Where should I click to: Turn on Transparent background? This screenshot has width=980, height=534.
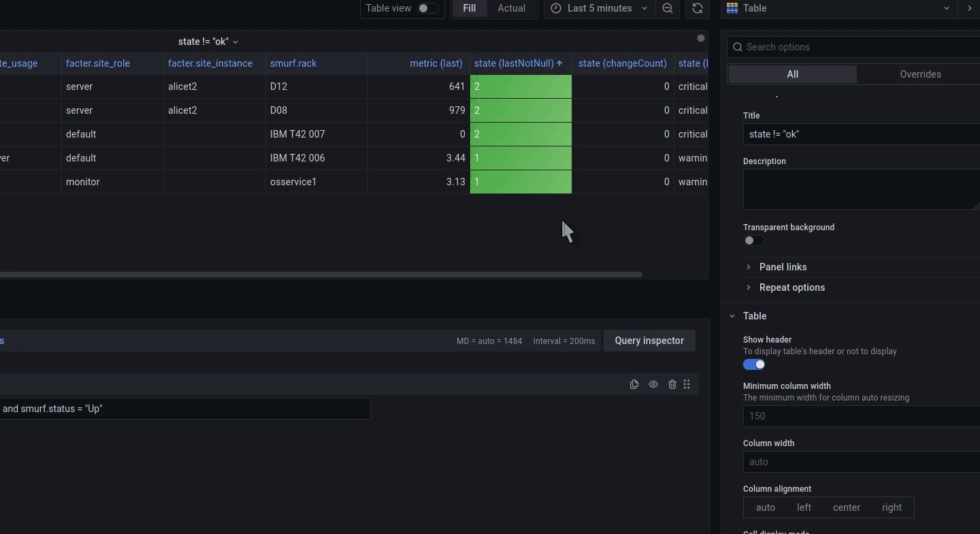point(753,240)
